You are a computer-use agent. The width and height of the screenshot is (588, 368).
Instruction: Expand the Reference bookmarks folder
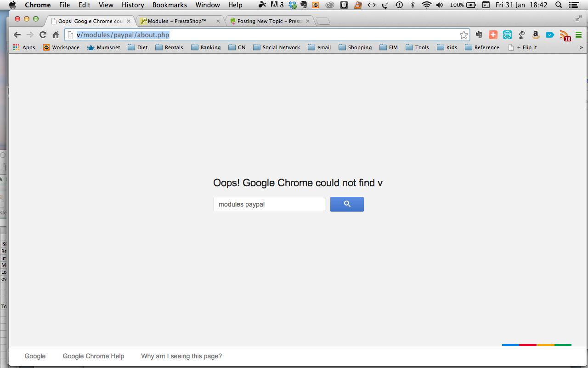(x=482, y=47)
